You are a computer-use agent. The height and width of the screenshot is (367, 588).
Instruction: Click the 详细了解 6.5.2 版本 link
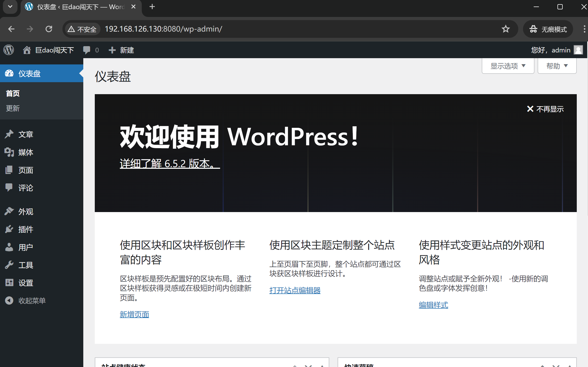tap(170, 164)
